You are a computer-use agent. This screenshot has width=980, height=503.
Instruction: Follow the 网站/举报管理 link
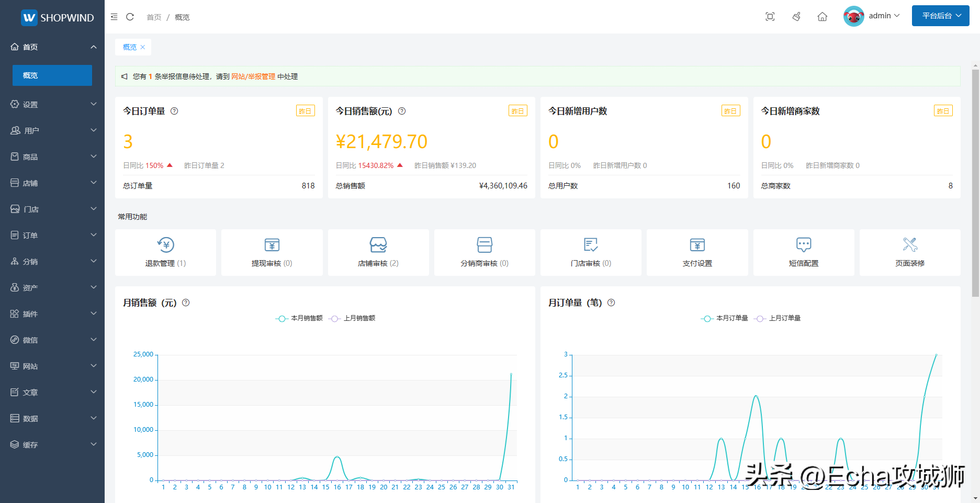coord(253,76)
